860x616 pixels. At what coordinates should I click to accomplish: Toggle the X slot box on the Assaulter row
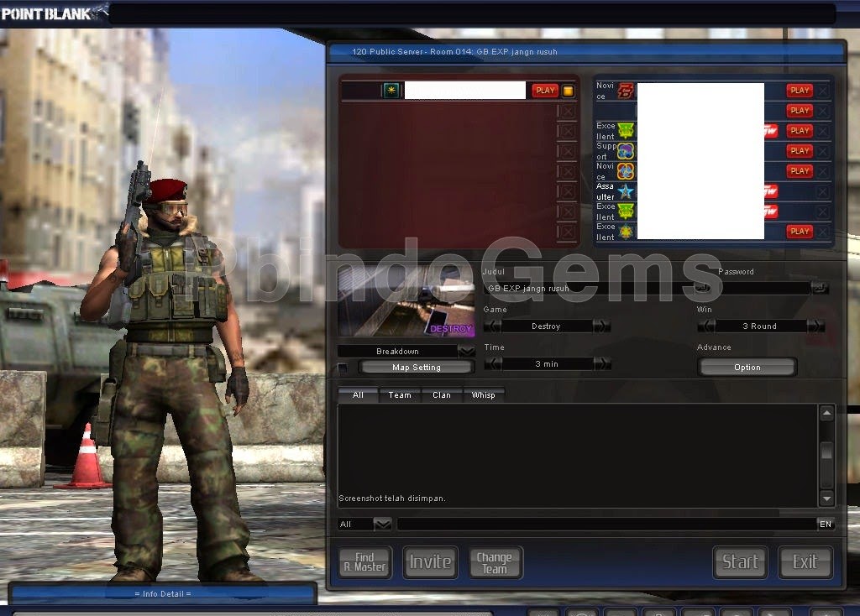(822, 192)
